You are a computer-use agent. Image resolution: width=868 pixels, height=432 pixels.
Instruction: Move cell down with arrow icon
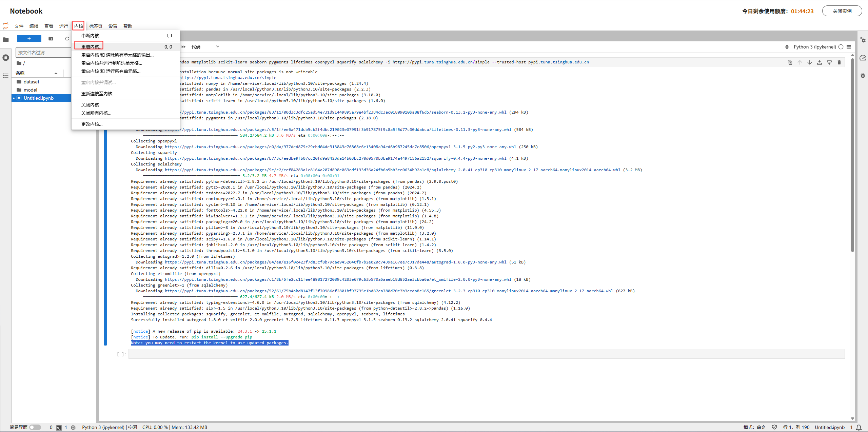pos(810,62)
